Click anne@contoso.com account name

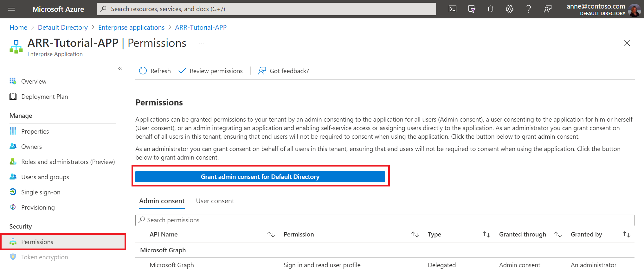tap(596, 6)
